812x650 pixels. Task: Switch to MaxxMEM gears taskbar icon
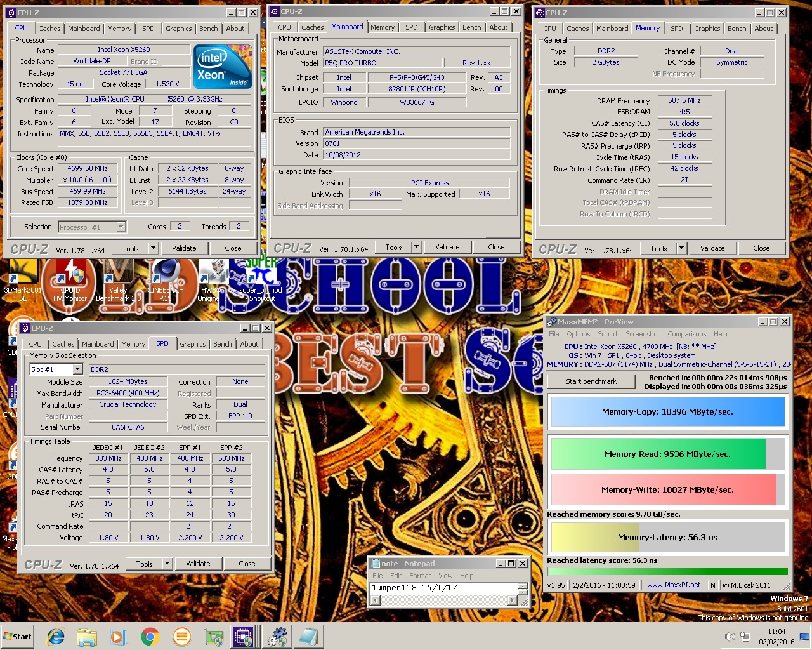click(276, 637)
